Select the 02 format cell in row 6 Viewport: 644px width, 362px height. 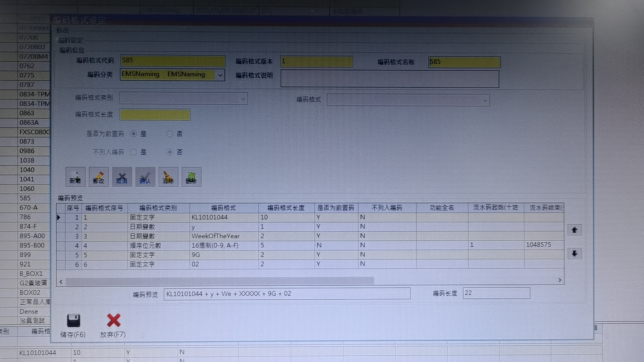224,264
